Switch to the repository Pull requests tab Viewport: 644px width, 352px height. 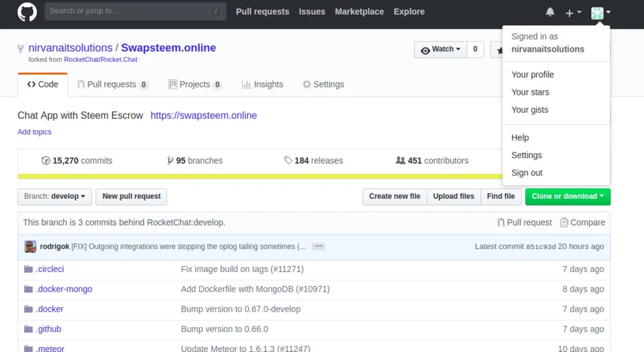113,84
